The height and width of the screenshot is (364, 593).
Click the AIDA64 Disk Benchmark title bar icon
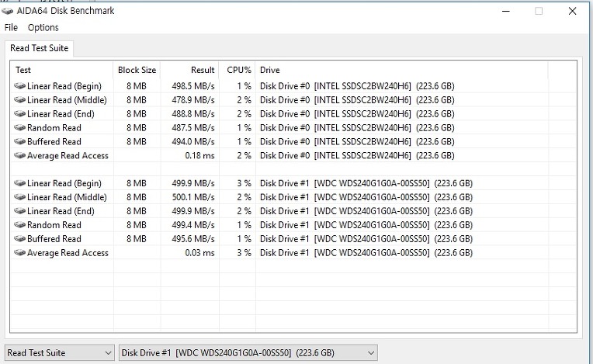pos(7,11)
